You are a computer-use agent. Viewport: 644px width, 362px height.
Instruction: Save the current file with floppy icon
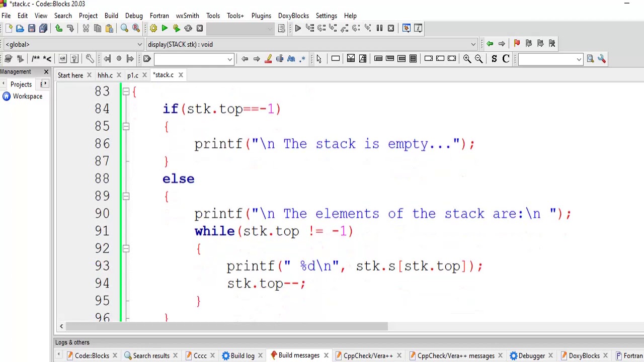(x=31, y=28)
